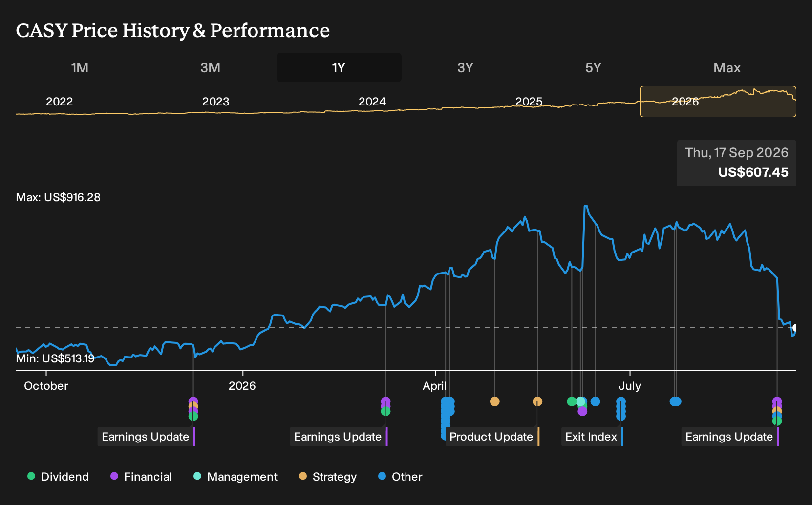The image size is (812, 505).
Task: Click the orange Strategy legend dot
Action: (303, 476)
